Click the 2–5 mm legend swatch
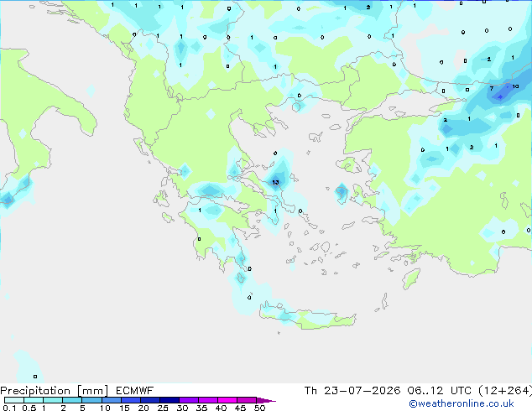The width and height of the screenshot is (532, 411). coord(72,400)
